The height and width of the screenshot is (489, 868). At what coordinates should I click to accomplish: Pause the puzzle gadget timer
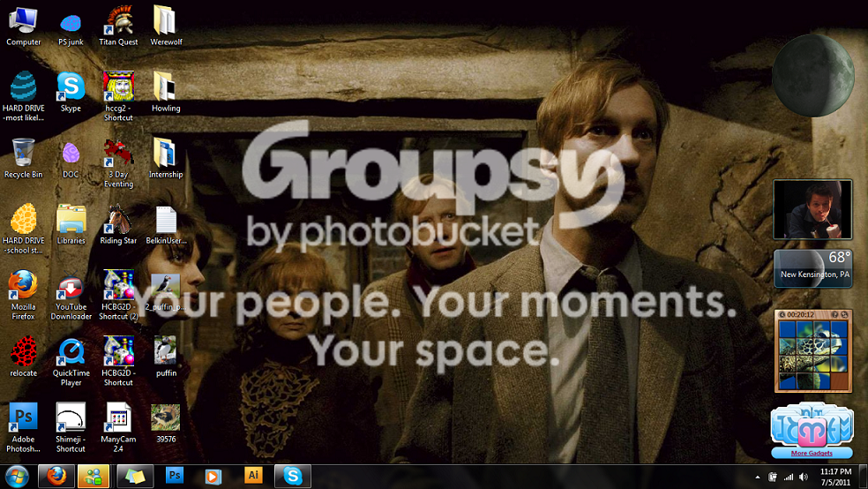click(x=782, y=314)
